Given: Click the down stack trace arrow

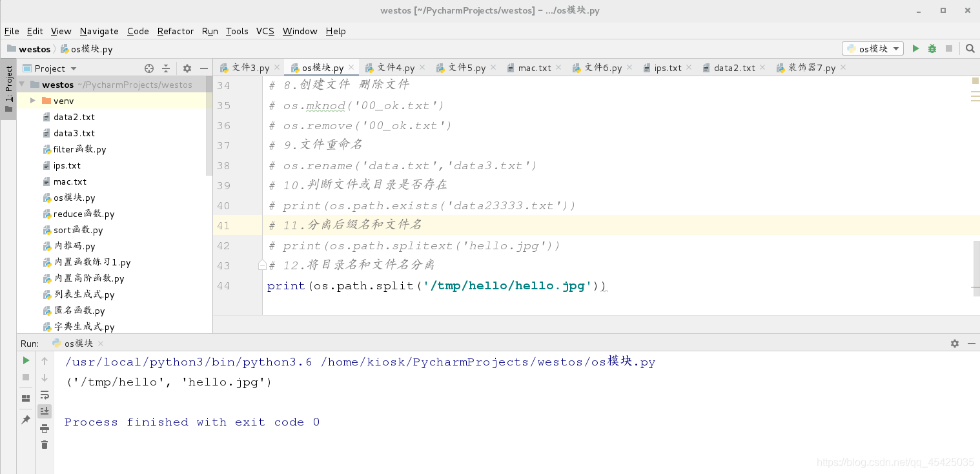Looking at the screenshot, I should coord(45,377).
